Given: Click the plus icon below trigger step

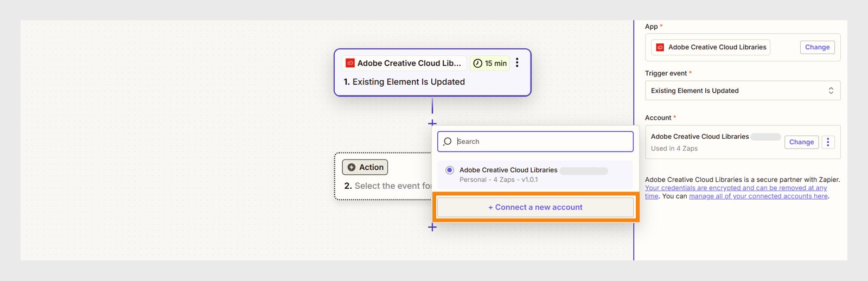Looking at the screenshot, I should [x=432, y=123].
